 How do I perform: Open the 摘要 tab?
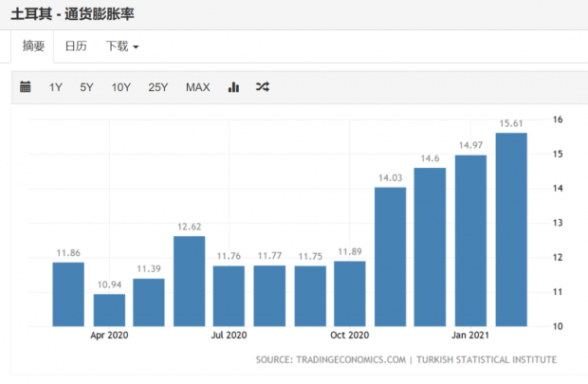click(x=33, y=46)
